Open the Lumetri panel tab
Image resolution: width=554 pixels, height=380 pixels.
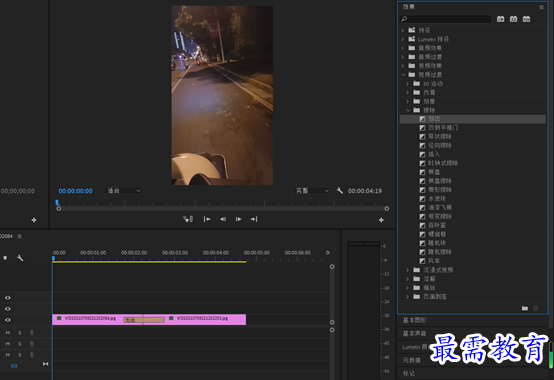pyautogui.click(x=415, y=347)
